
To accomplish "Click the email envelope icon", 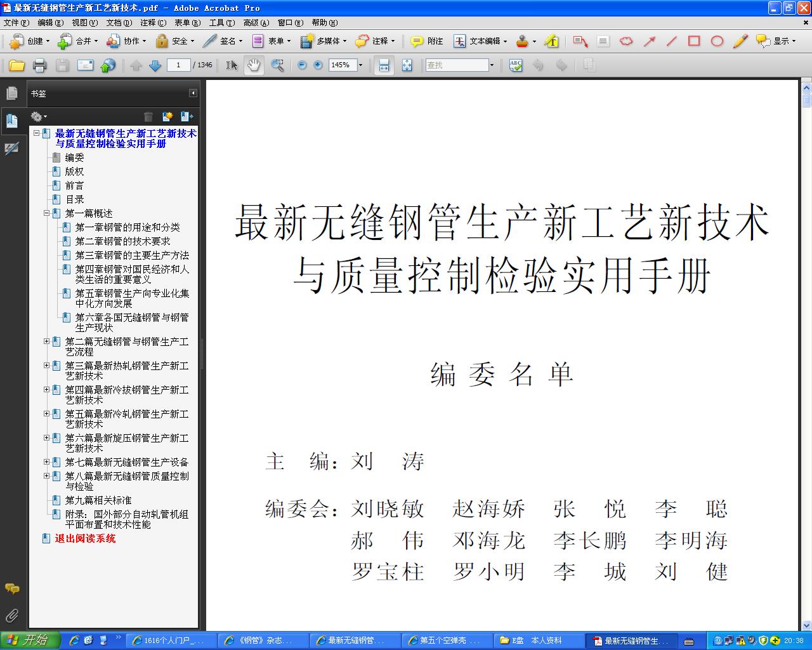I will click(85, 65).
